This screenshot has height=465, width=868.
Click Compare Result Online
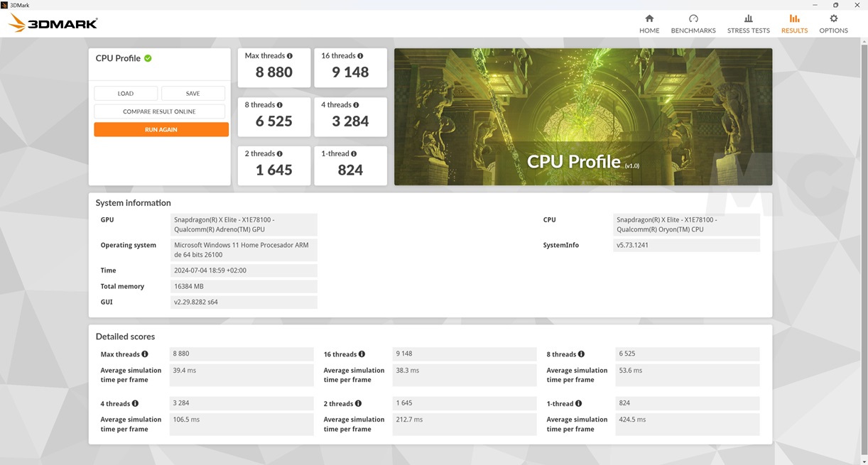click(159, 111)
